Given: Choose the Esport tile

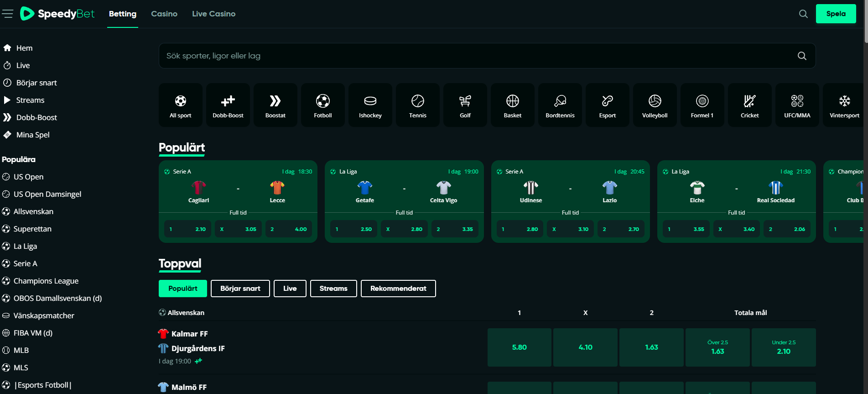Looking at the screenshot, I should [608, 105].
